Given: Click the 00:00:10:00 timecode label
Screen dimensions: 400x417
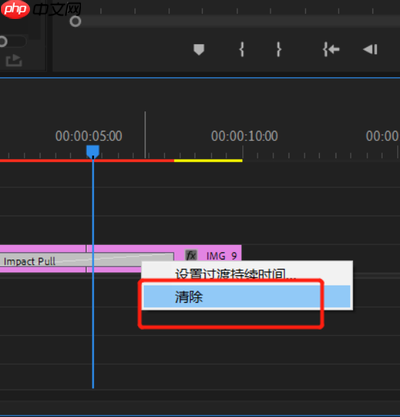Looking at the screenshot, I should click(244, 136).
